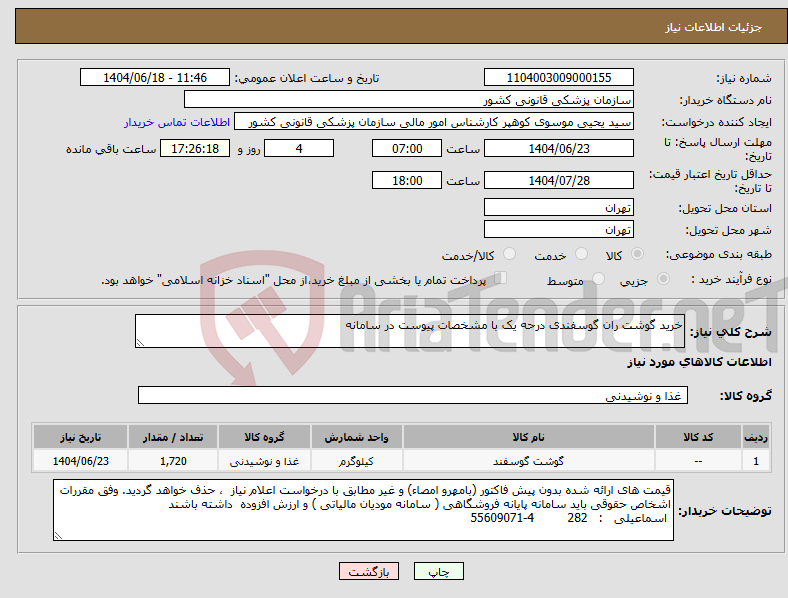Viewport: 788px width, 598px height.
Task: Click the remaining time field 17:26:18
Action: click(195, 149)
